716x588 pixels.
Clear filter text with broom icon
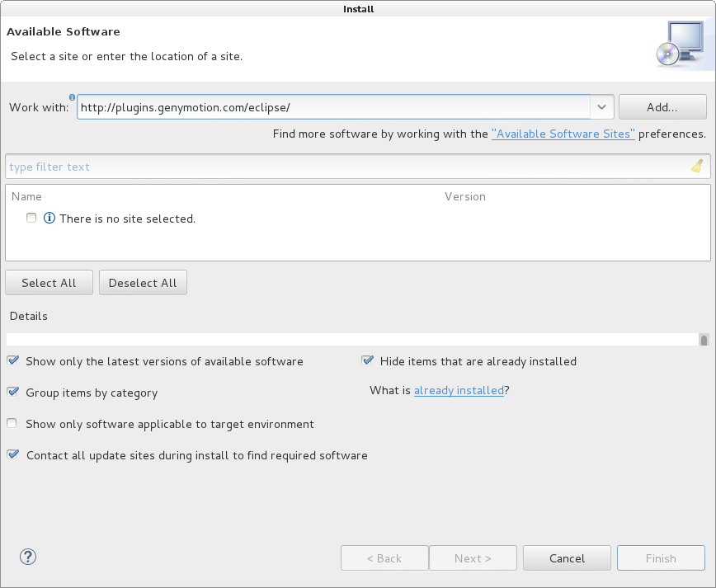(697, 167)
